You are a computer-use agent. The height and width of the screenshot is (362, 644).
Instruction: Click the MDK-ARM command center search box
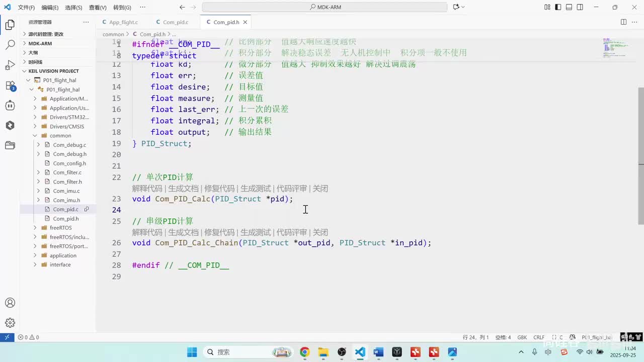(325, 7)
